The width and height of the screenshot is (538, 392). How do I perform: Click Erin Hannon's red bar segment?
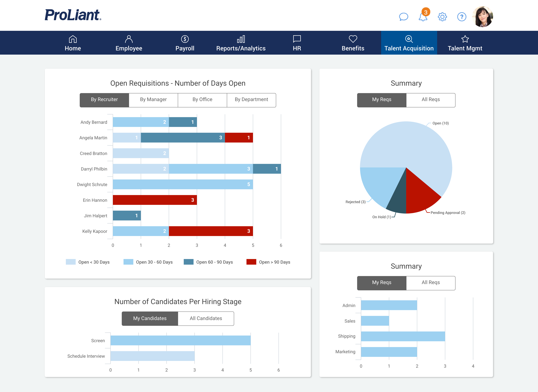(x=155, y=200)
